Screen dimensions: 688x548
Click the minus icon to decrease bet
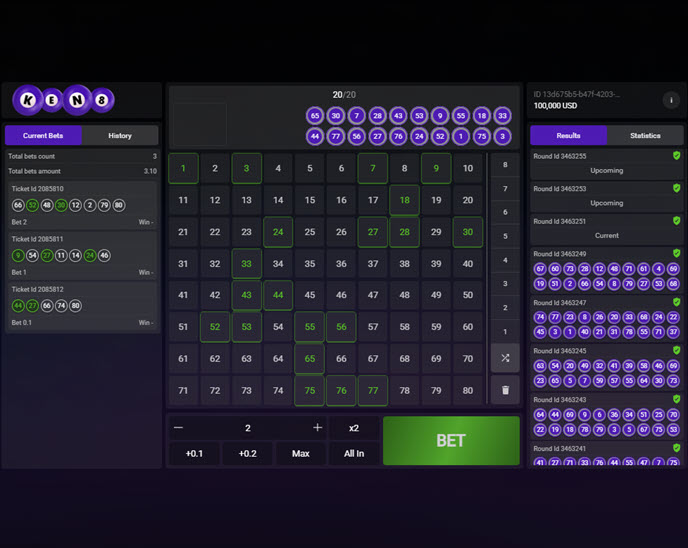click(x=179, y=428)
